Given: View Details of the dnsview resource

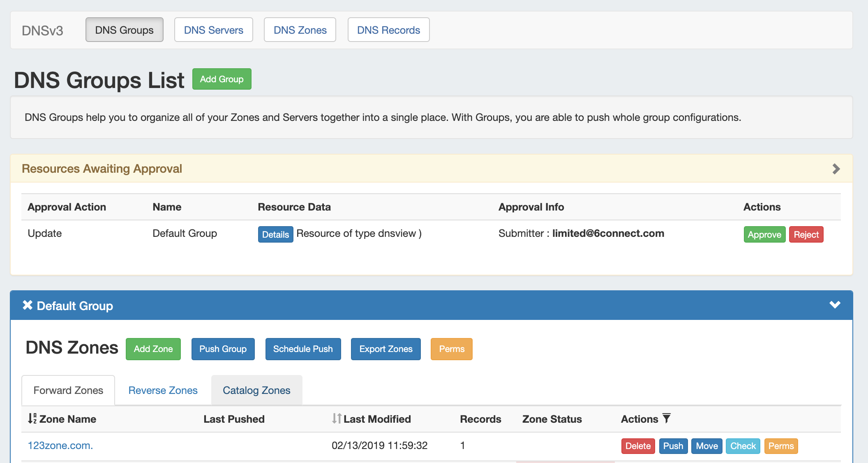Looking at the screenshot, I should point(275,234).
